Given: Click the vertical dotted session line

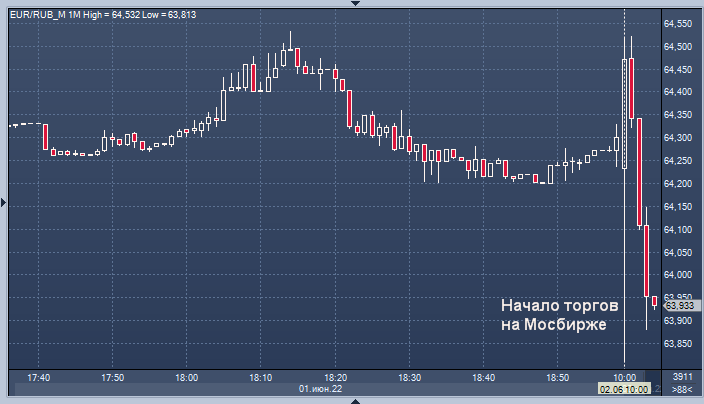Looking at the screenshot, I should 624,250.
